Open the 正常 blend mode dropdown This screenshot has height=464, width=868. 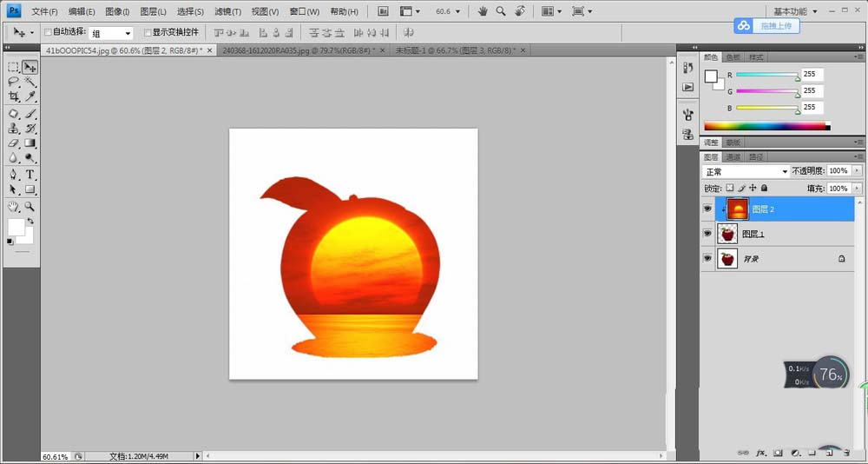[x=746, y=171]
